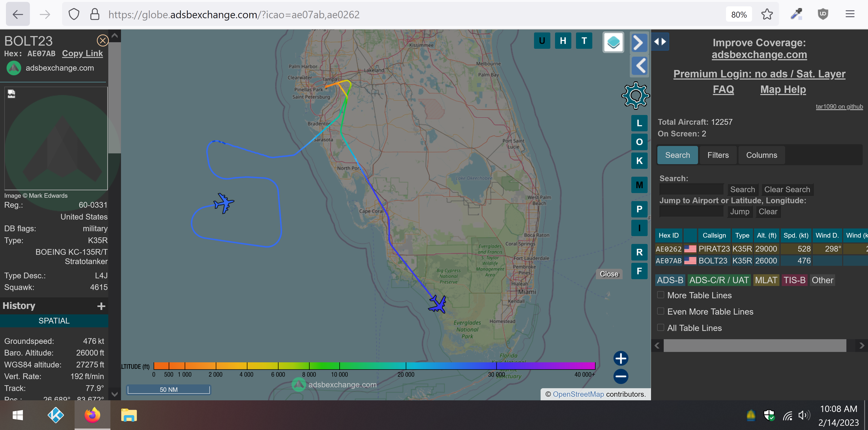This screenshot has height=430, width=868.
Task: Sort table by Callsign column header
Action: click(x=714, y=235)
